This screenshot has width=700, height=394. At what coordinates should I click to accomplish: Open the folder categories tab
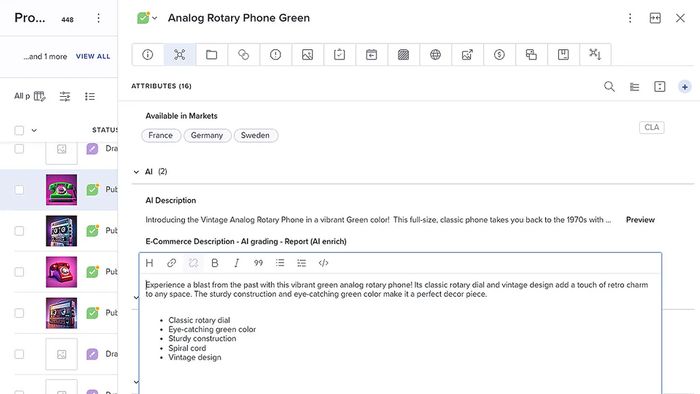[x=212, y=54]
